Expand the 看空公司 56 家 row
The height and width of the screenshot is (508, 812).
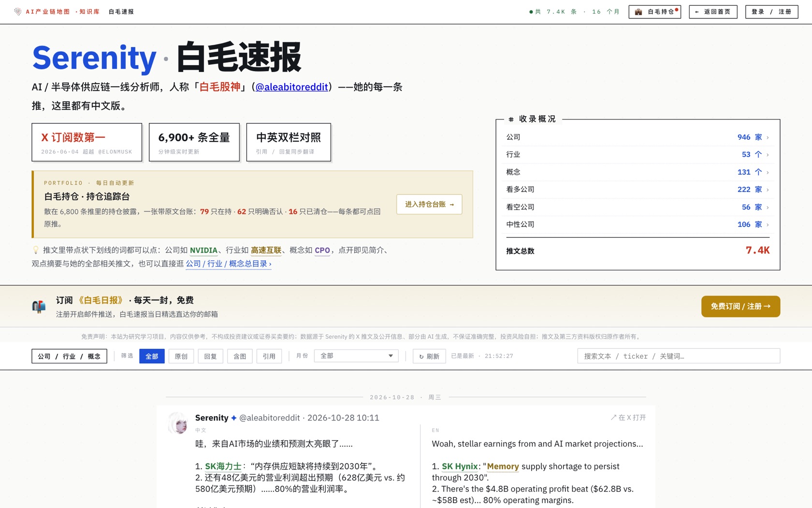point(638,207)
